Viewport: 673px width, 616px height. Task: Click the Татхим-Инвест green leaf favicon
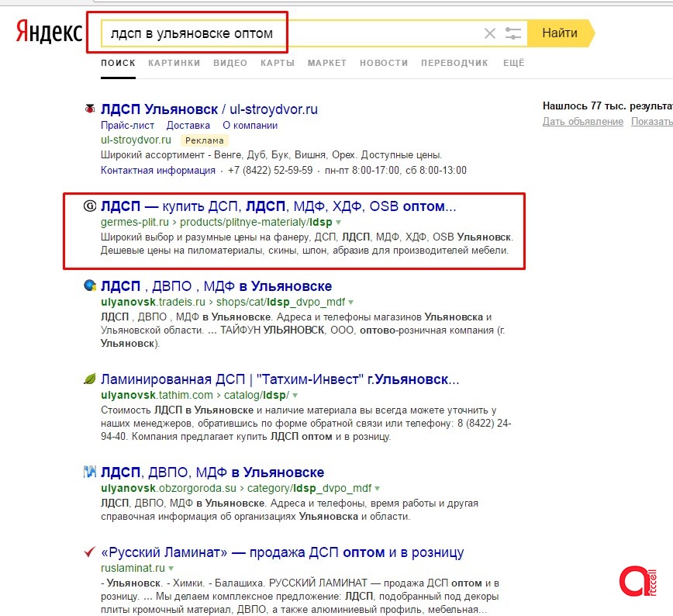click(x=90, y=379)
